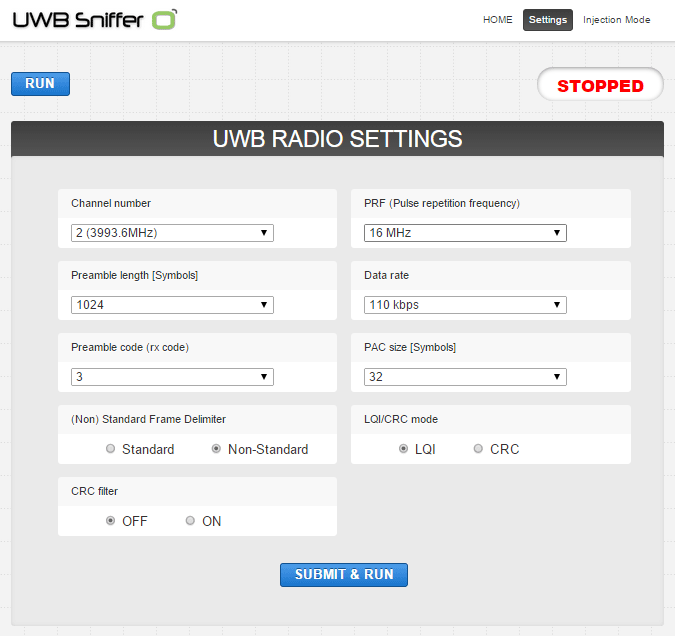This screenshot has width=675, height=636.
Task: Click the blue RUN button
Action: [x=40, y=84]
